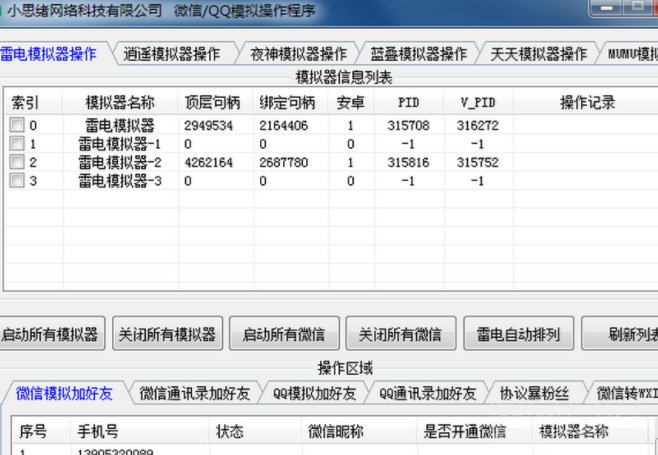Click the 序号 column header
Screen dimensions: 658x455
click(40, 431)
